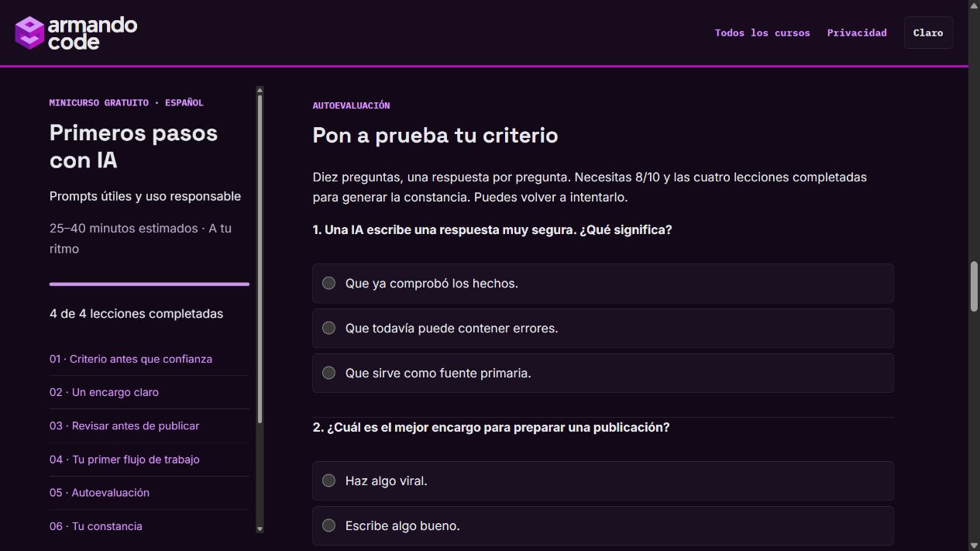
Task: Click the 'Diez preguntas' intro paragraph
Action: [x=590, y=187]
